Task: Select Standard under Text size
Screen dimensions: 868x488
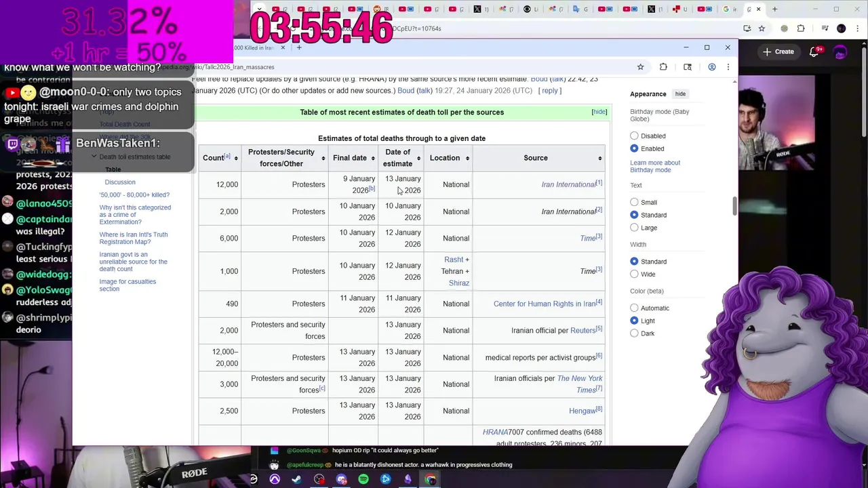Action: 634,215
